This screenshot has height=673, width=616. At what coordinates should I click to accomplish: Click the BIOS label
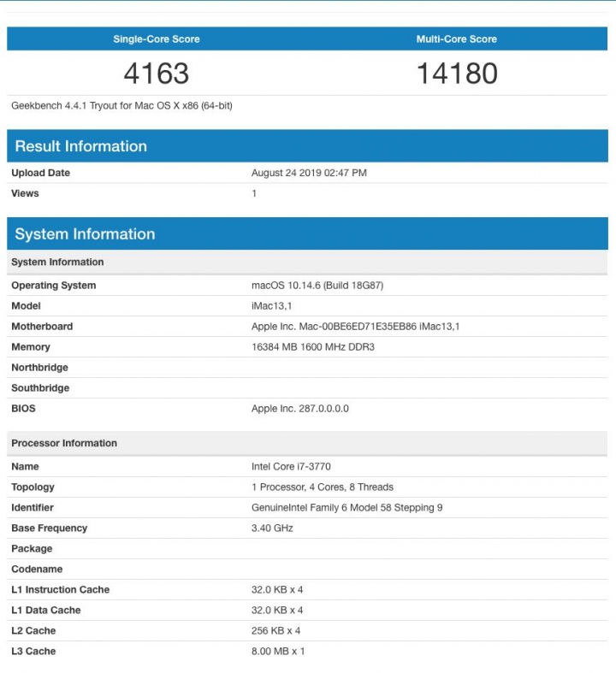(x=23, y=408)
